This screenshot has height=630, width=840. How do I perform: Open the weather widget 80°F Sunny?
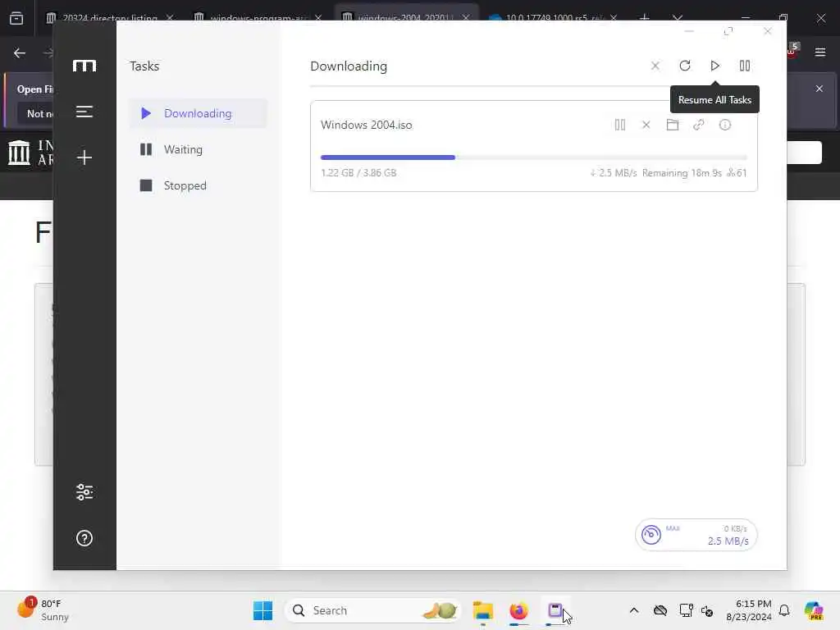pos(43,610)
